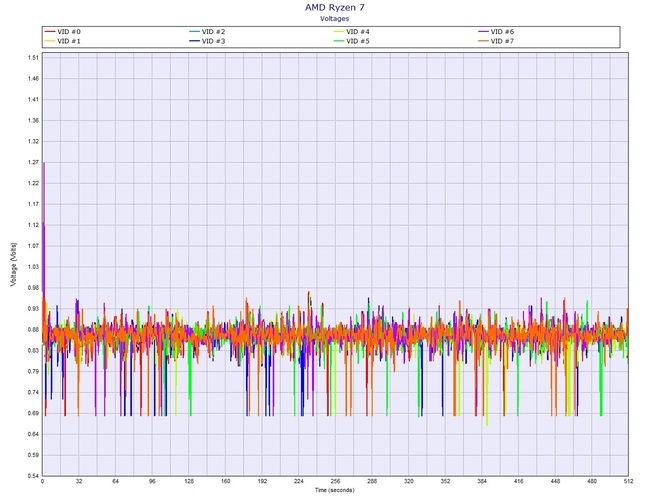Click the Time (seconds) axis label

[335, 490]
